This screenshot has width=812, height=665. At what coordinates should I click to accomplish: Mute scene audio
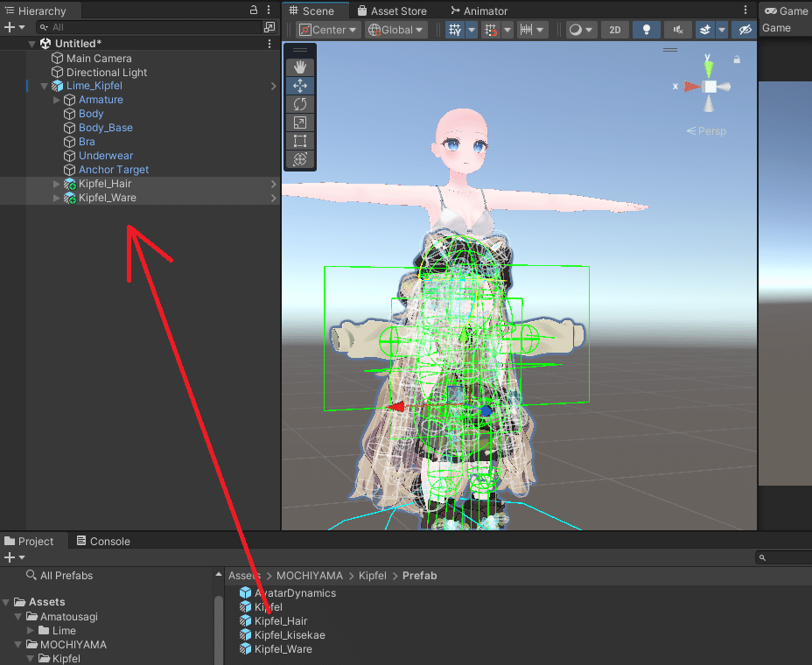(x=676, y=29)
